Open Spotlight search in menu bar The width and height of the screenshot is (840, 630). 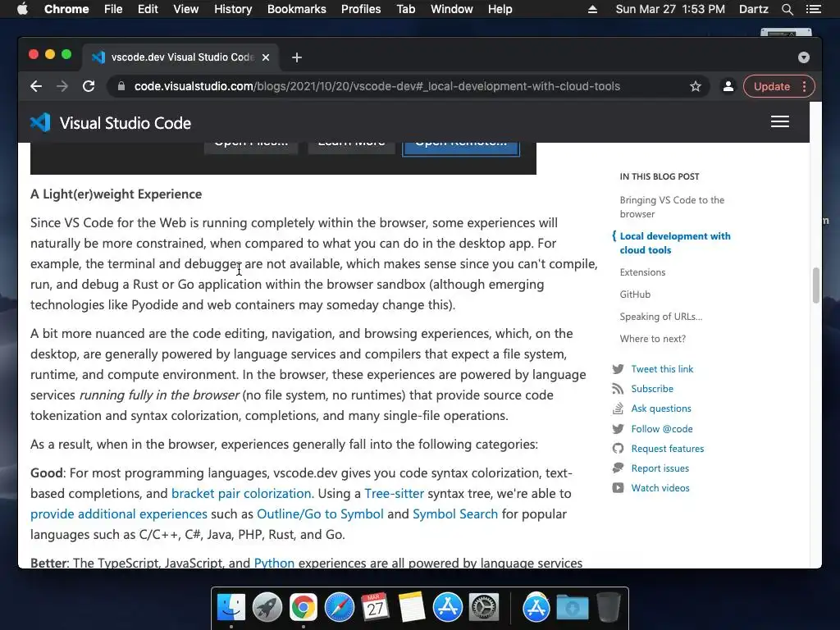pos(787,9)
